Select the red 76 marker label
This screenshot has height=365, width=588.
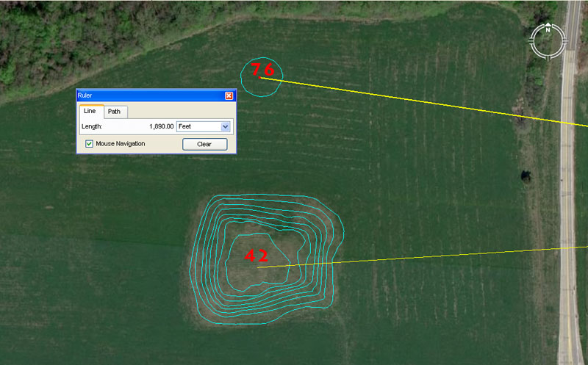coord(262,71)
